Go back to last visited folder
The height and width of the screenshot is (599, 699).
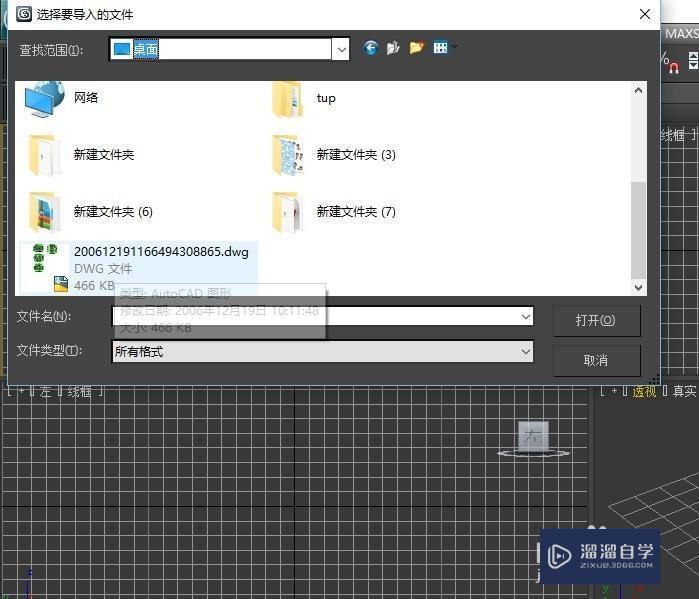pos(370,48)
